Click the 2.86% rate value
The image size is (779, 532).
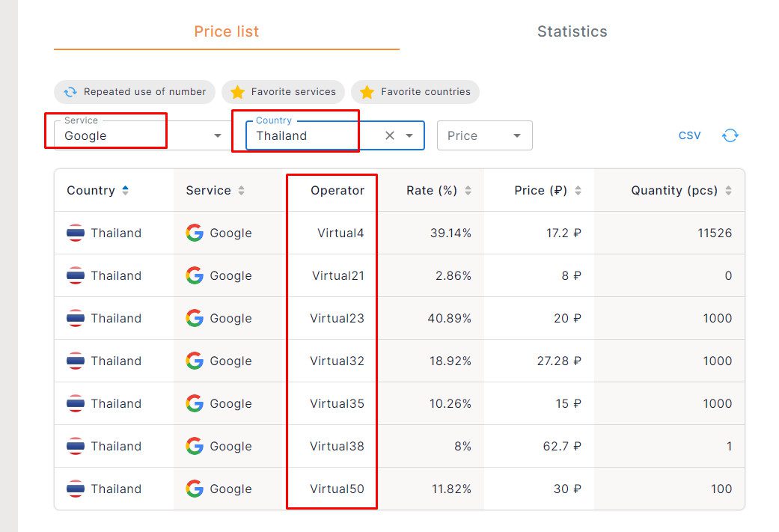coord(453,275)
